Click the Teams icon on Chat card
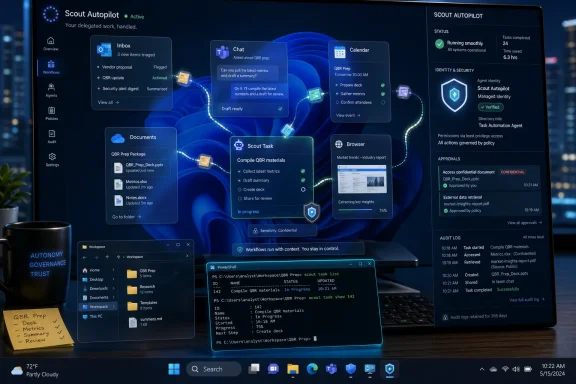 coord(222,52)
